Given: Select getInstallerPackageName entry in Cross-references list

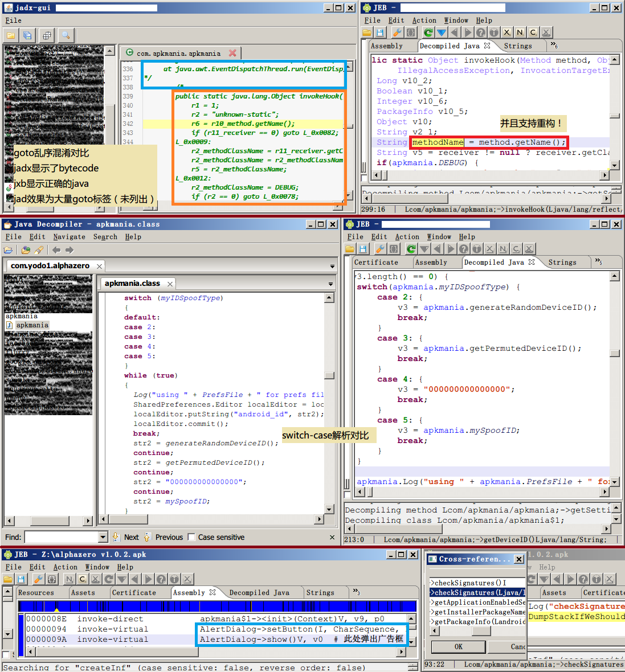Looking at the screenshot, I should tap(477, 612).
